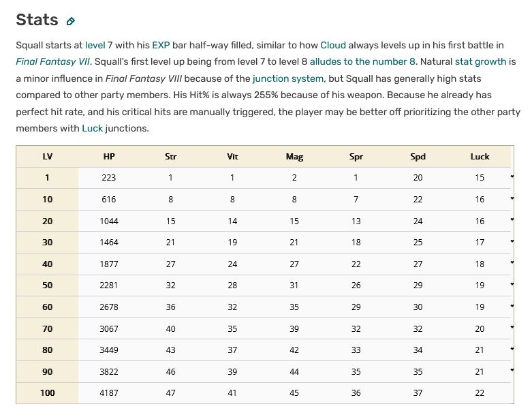532x417 pixels.
Task: Click HP value '4187'
Action: click(x=109, y=393)
